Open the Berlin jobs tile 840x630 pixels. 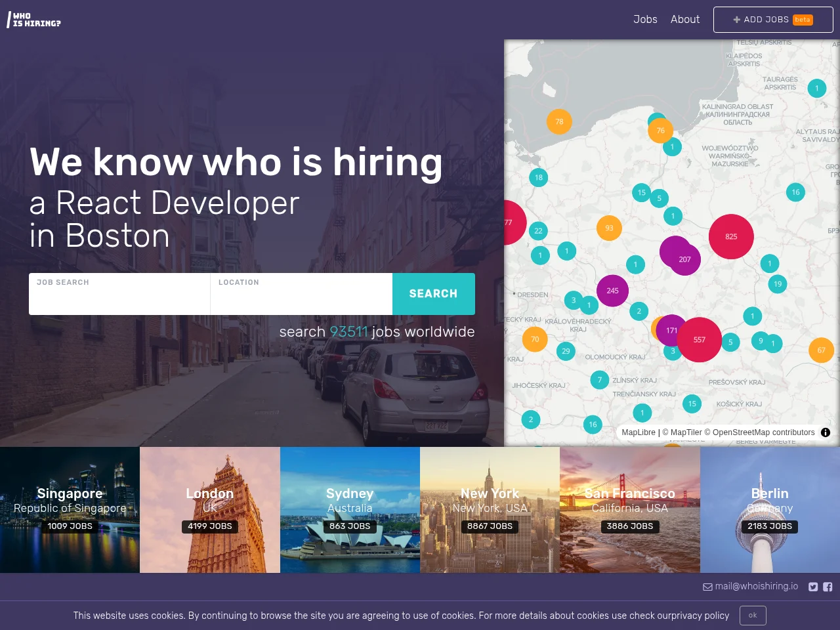[770, 510]
